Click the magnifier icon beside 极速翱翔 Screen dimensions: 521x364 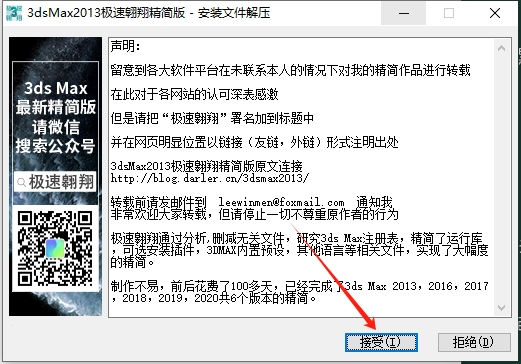click(x=22, y=182)
